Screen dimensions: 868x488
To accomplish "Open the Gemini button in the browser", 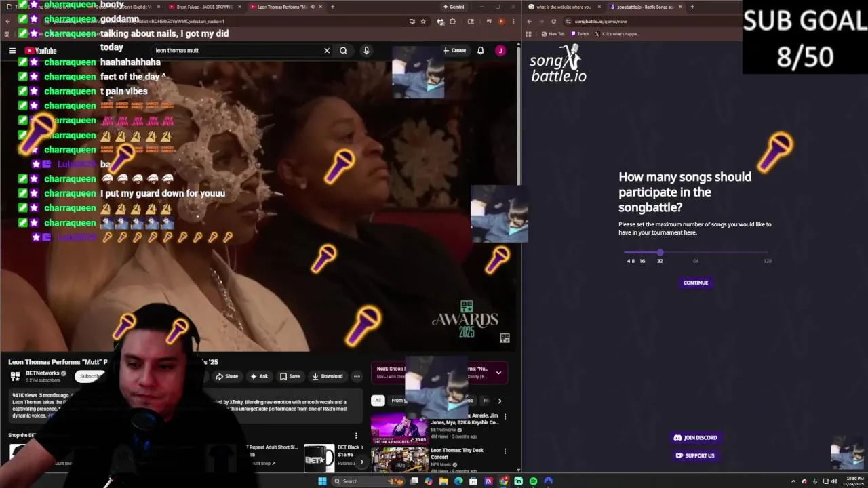I will tap(454, 7).
